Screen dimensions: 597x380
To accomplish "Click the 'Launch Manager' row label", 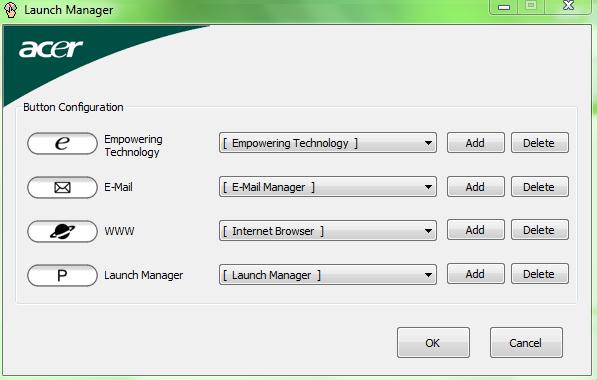I will [144, 275].
